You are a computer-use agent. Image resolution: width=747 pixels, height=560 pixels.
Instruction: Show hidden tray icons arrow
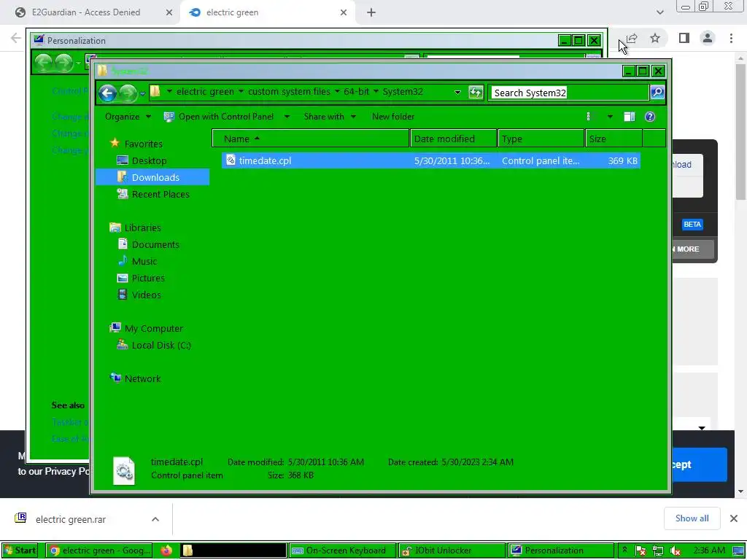pyautogui.click(x=624, y=550)
